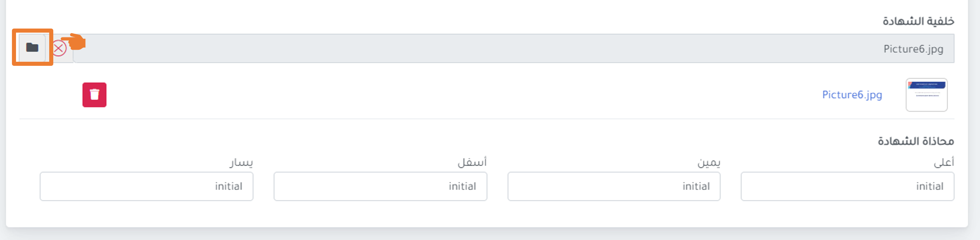This screenshot has width=980, height=240.
Task: Focus the يمين alignment input field
Action: tap(614, 186)
